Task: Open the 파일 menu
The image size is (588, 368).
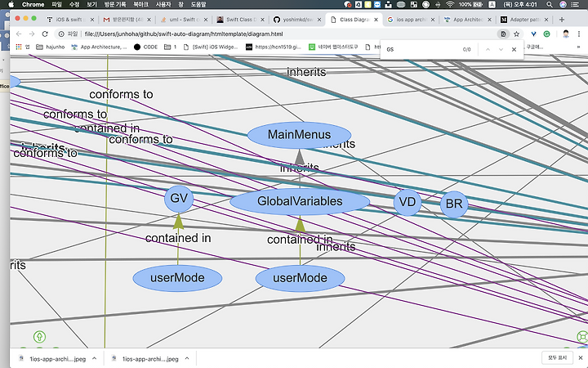Action: pyautogui.click(x=56, y=5)
